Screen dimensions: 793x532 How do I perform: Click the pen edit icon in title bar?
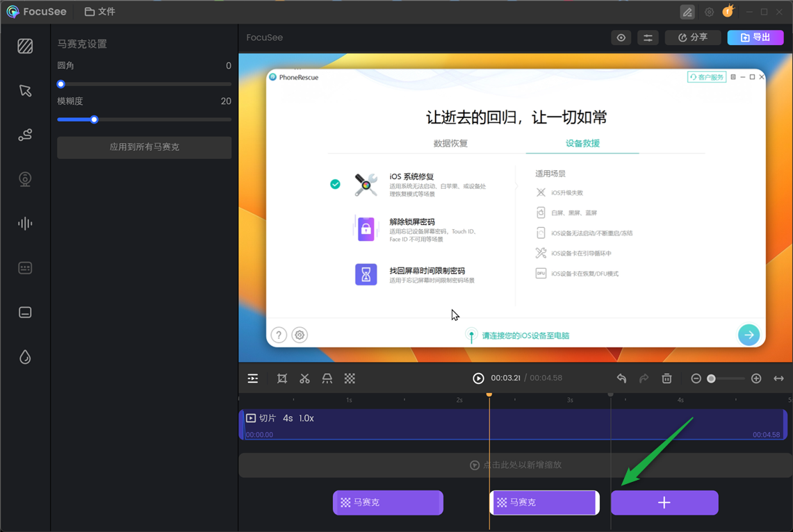(687, 12)
